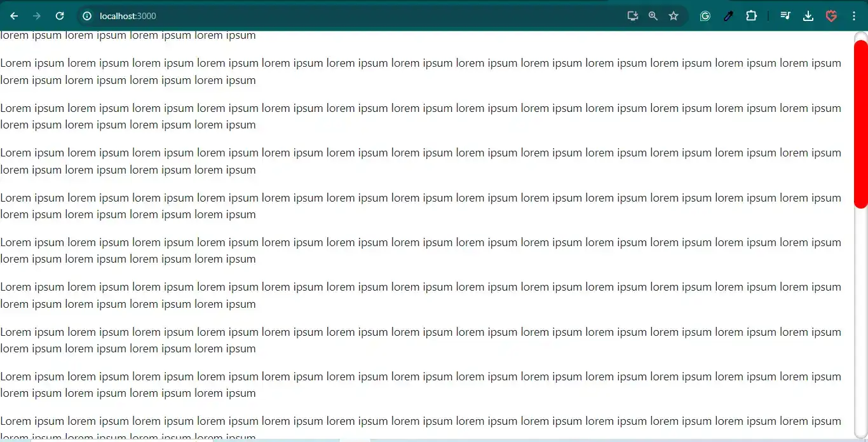Viewport: 868px width, 442px height.
Task: Open the three-dot browser menu
Action: point(853,16)
